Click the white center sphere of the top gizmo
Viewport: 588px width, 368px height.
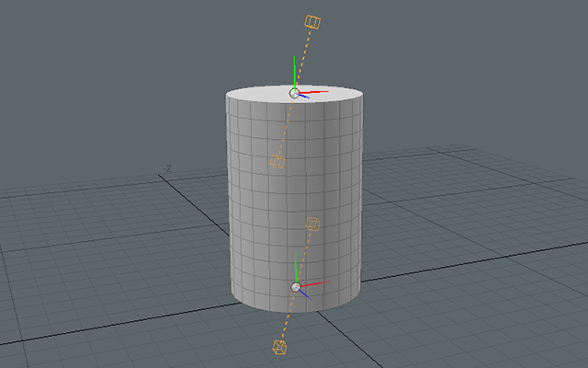click(x=295, y=92)
